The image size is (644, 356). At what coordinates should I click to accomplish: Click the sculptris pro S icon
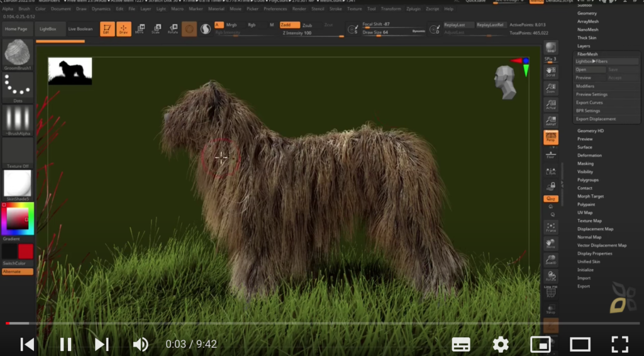click(x=206, y=29)
